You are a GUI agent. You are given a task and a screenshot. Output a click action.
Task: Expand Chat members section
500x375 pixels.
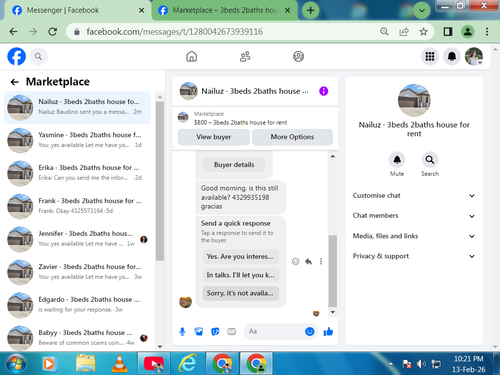(x=414, y=216)
